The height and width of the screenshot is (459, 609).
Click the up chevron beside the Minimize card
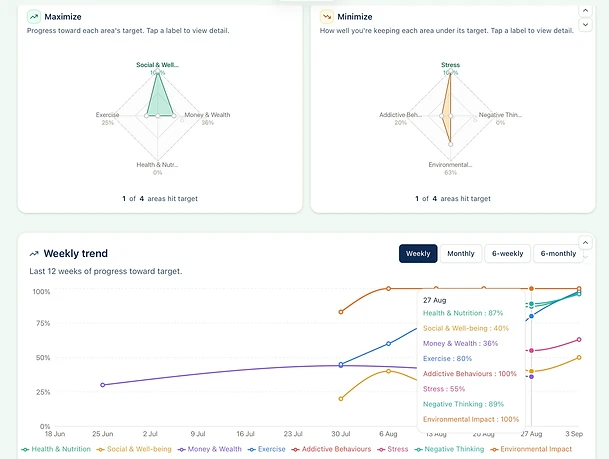[x=585, y=10]
